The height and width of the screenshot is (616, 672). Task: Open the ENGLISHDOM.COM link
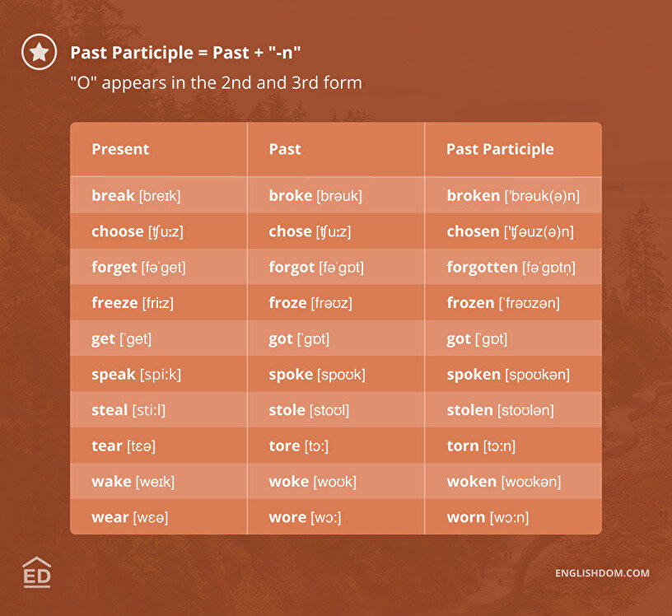tap(602, 573)
